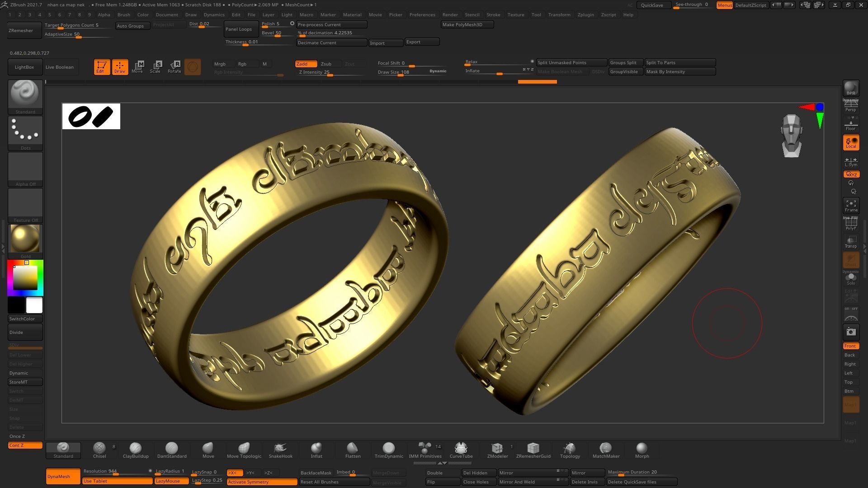Click the camera snapshot icon on right shelf
868x488 pixels.
coord(851,332)
